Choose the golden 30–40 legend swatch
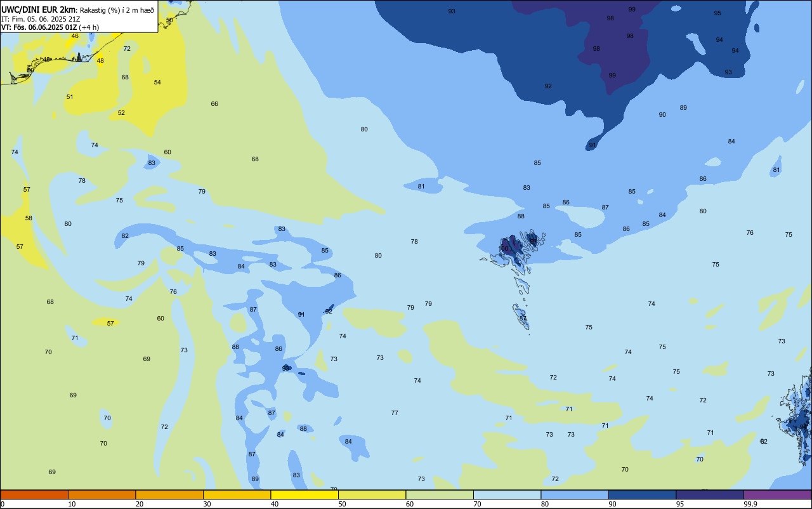This screenshot has width=812, height=509. 237,494
